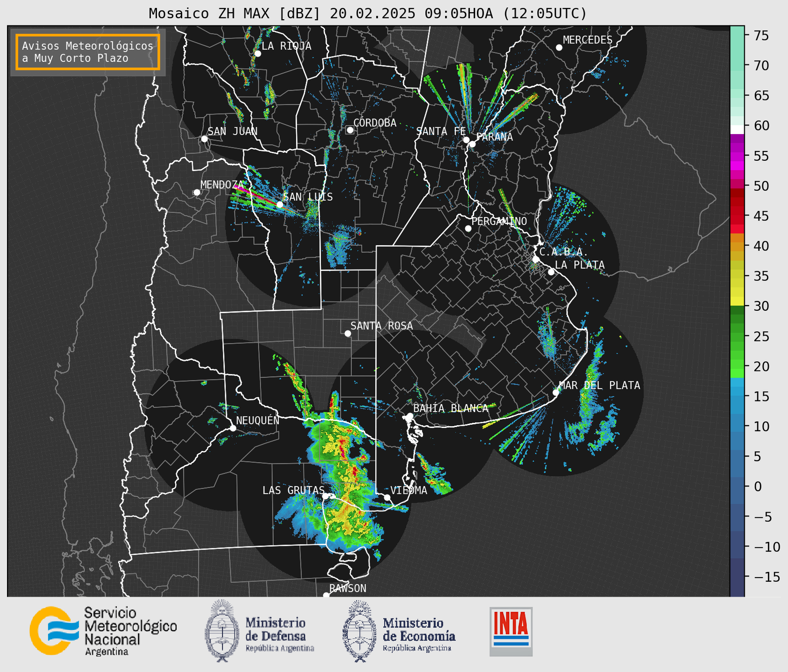Image resolution: width=788 pixels, height=672 pixels.
Task: Select the Córdoba city marker
Action: pos(350,130)
